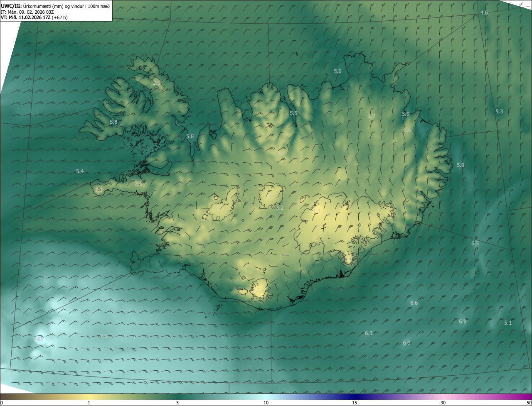
Task: Click the 5.1 value label
Action: tap(508, 323)
